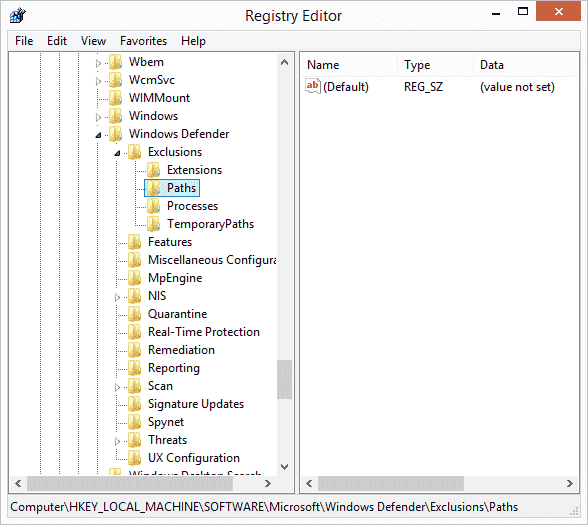Expand the Wbem key
588x525 pixels.
[98, 63]
